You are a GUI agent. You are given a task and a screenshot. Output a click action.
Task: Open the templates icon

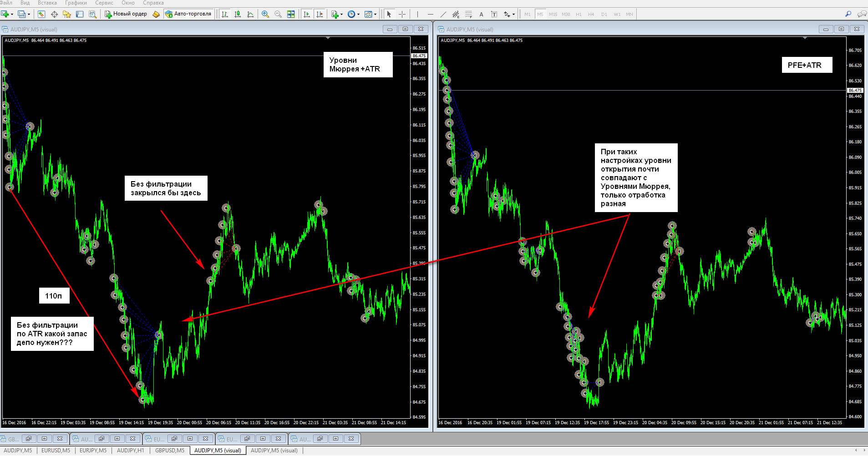click(x=368, y=14)
